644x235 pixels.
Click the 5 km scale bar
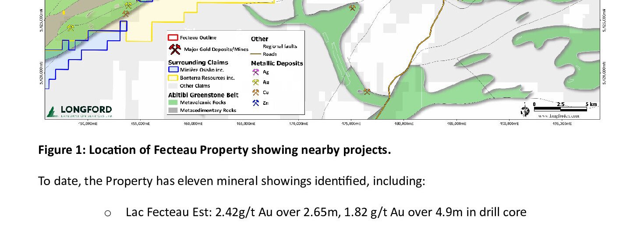click(x=560, y=109)
